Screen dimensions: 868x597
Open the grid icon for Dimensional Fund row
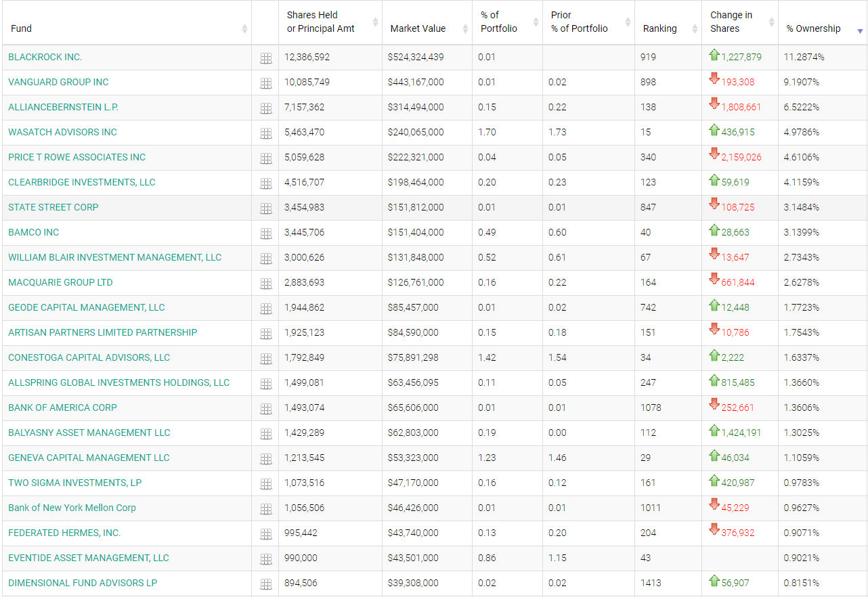[265, 584]
